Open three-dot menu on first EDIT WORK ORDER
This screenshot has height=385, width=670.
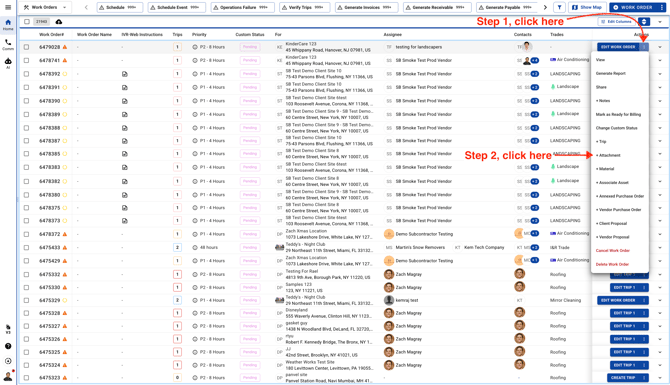click(644, 47)
